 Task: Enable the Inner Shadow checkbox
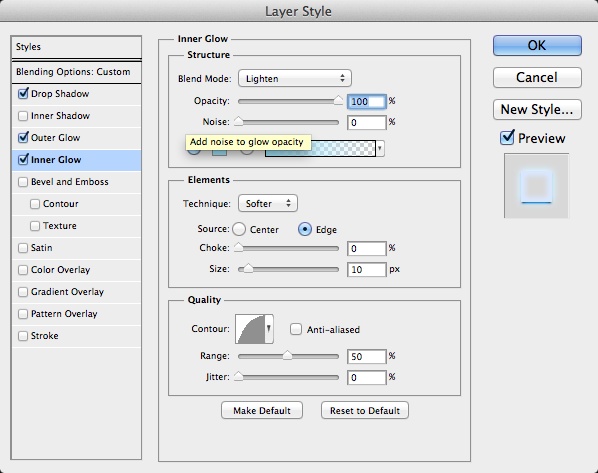[x=23, y=116]
